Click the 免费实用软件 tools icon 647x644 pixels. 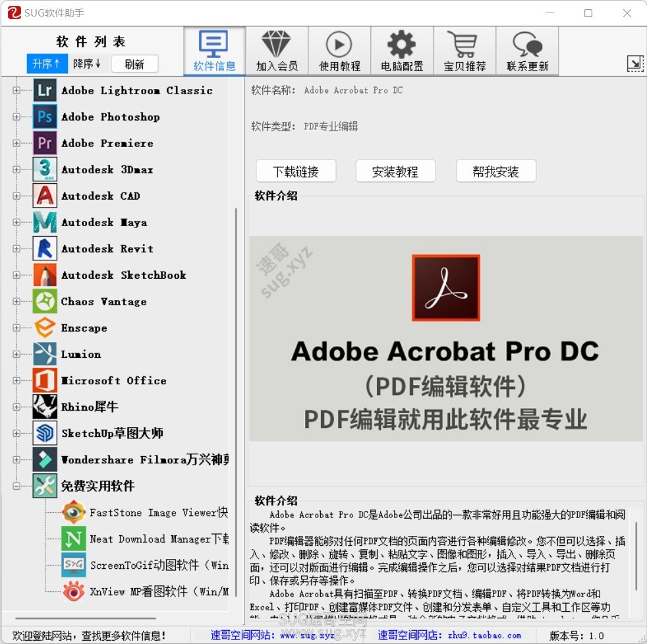click(45, 486)
